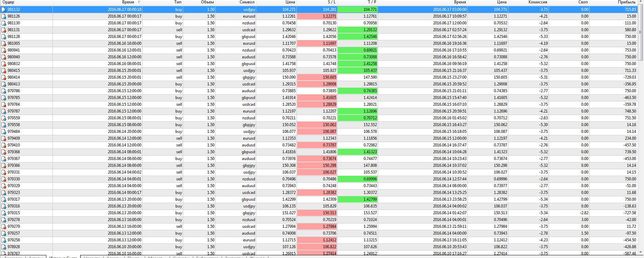
Task: Sort by the Ордер column header
Action: pyautogui.click(x=8, y=2)
